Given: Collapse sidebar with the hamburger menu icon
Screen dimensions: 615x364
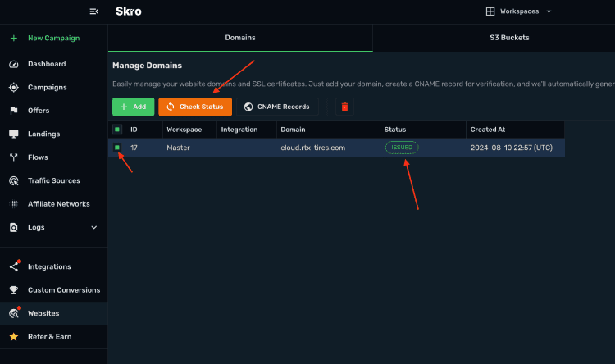Looking at the screenshot, I should pos(93,11).
